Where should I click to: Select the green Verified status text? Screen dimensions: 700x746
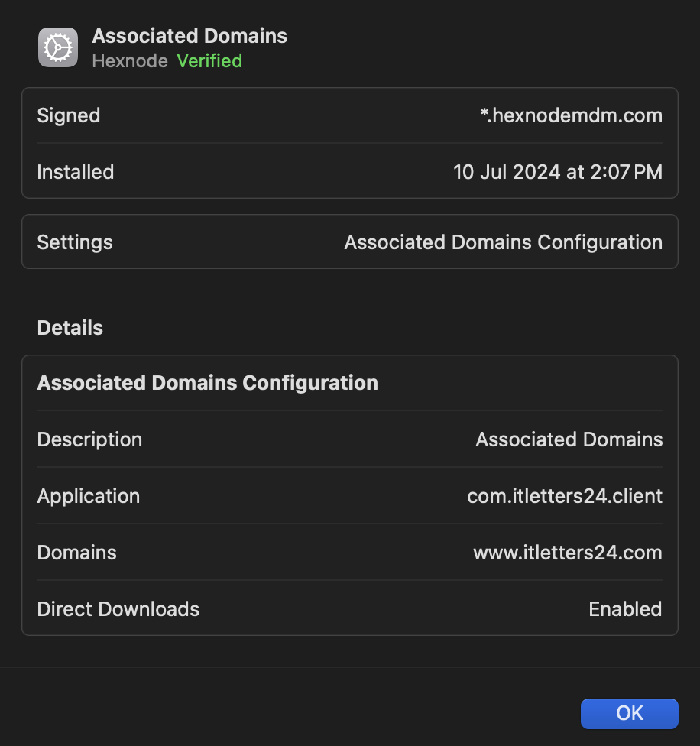pyautogui.click(x=209, y=61)
